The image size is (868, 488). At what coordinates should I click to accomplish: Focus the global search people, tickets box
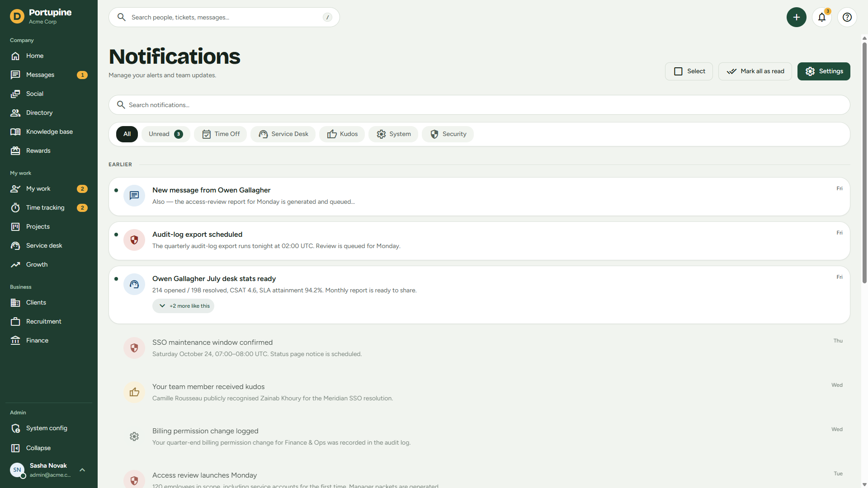pos(224,17)
